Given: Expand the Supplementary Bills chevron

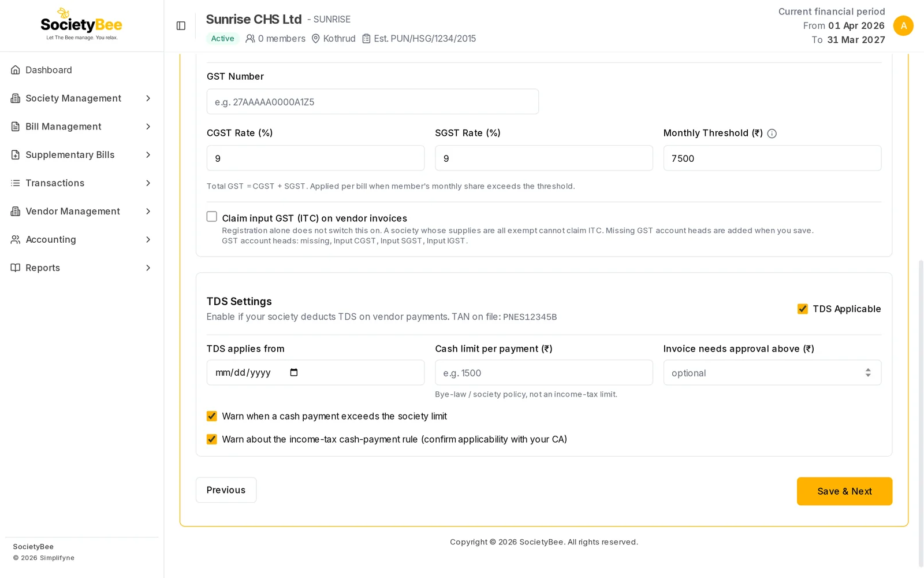Looking at the screenshot, I should tap(148, 155).
